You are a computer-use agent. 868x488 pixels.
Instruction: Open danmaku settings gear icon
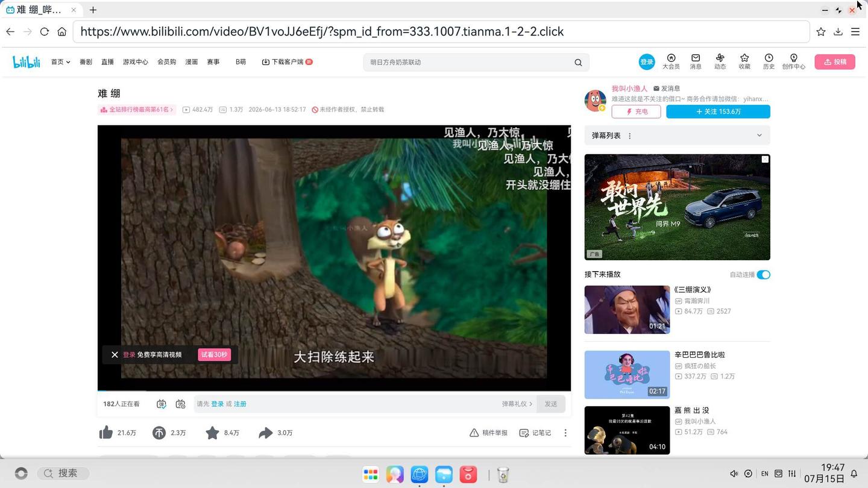point(180,404)
